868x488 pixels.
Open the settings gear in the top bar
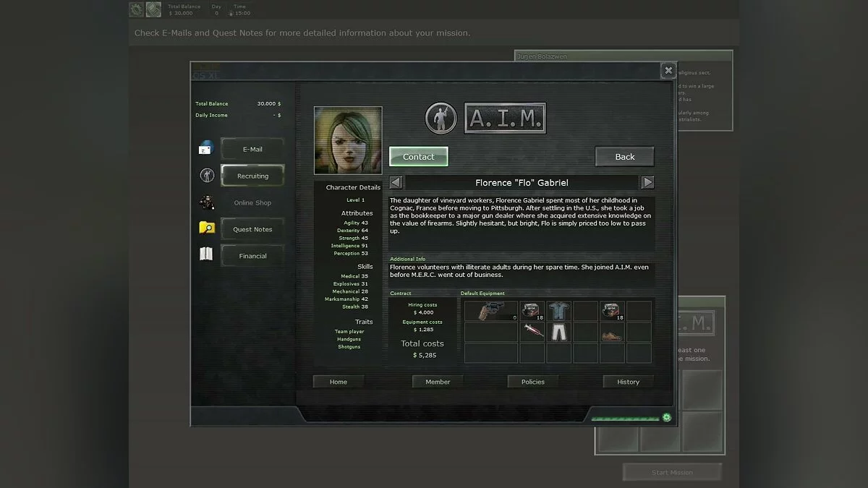(136, 9)
